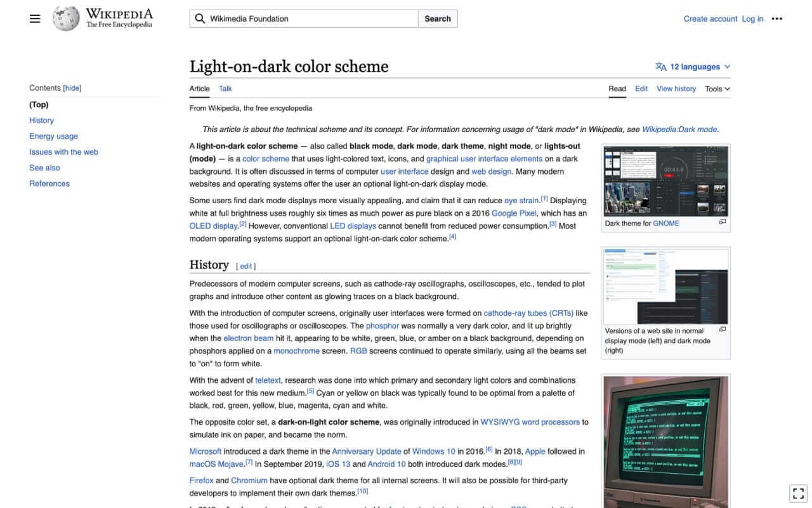Go to Issues with the web section

click(x=63, y=152)
